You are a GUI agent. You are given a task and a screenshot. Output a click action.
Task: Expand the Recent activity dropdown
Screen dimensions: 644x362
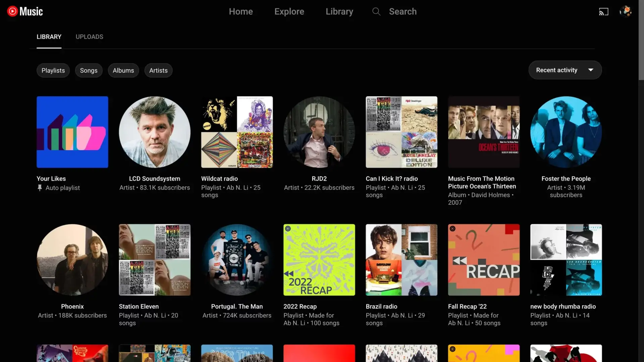point(565,70)
